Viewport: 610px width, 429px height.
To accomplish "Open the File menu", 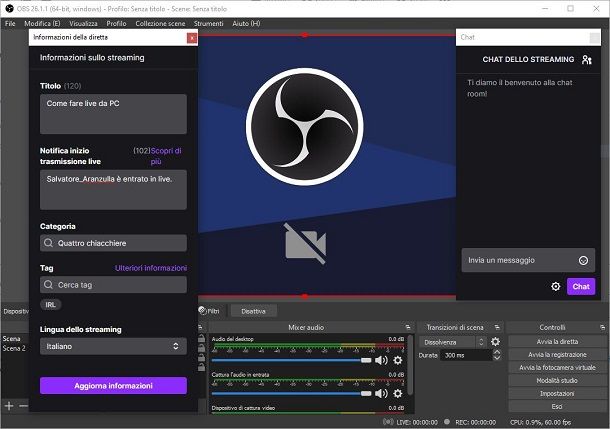I will pos(10,23).
